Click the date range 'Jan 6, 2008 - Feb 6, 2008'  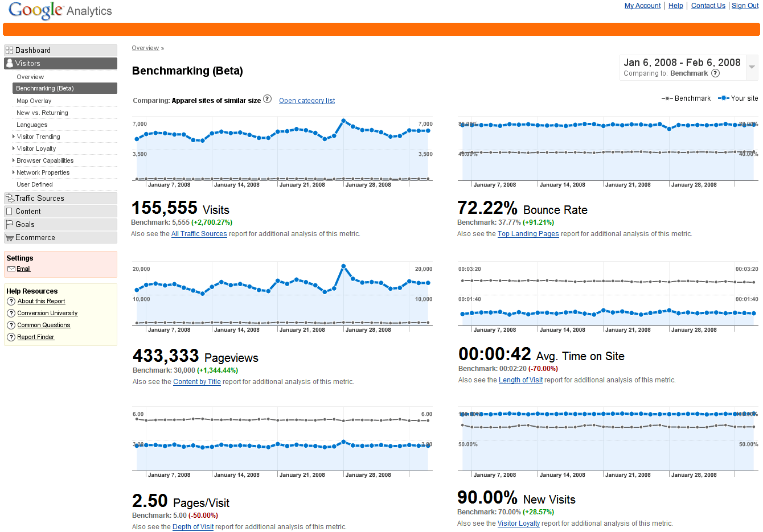click(x=682, y=63)
